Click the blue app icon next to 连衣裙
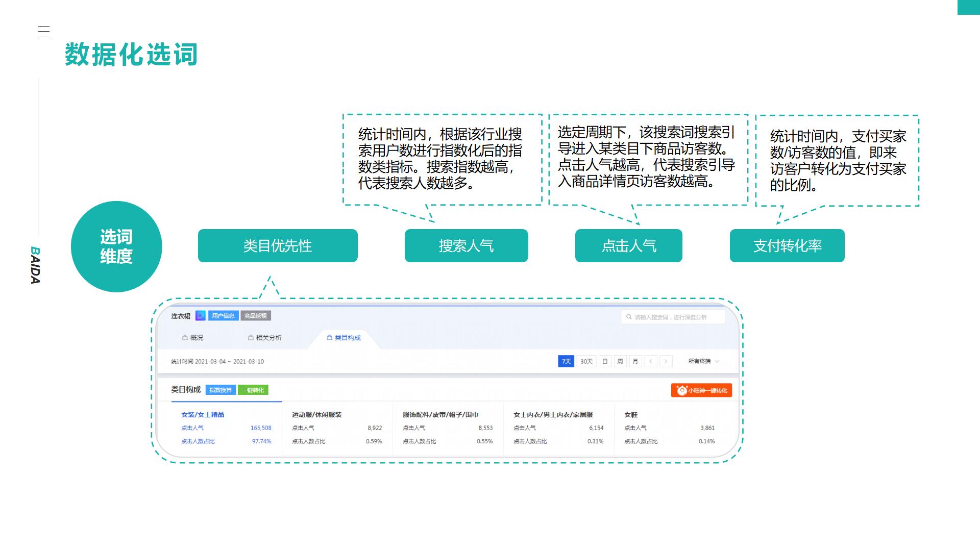The image size is (980, 551). [x=201, y=316]
